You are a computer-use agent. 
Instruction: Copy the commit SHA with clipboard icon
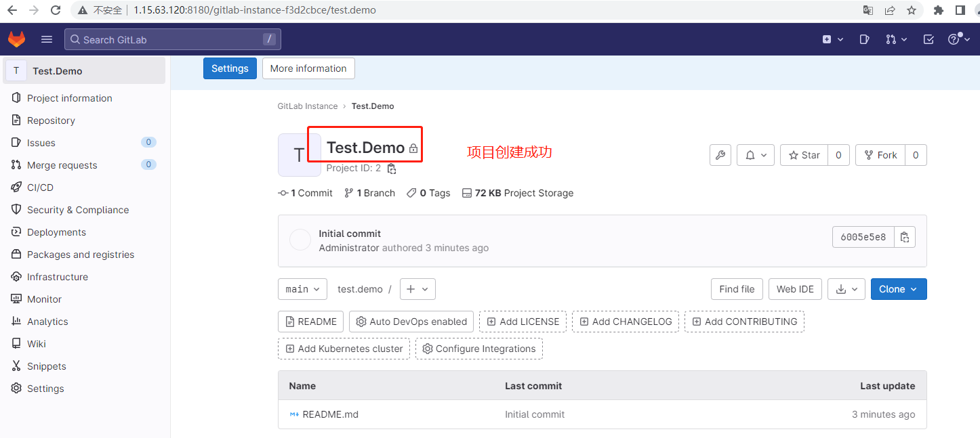905,237
